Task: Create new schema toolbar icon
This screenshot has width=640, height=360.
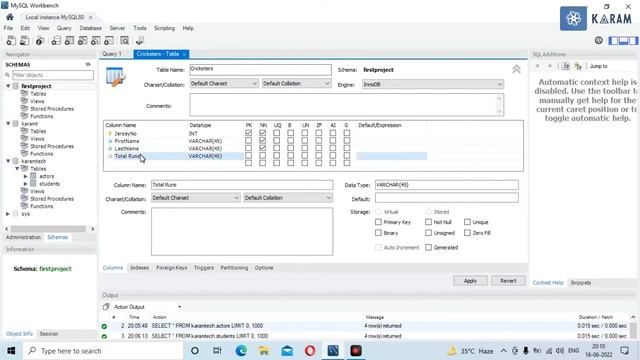Action: pos(56,40)
